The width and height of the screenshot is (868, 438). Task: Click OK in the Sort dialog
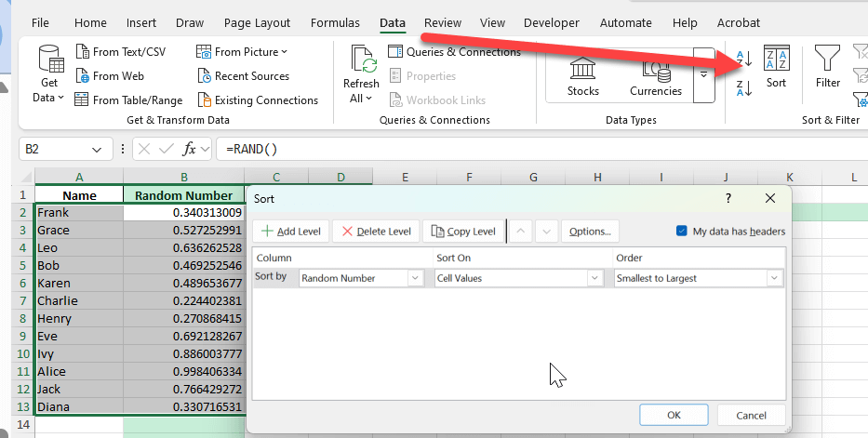point(674,415)
